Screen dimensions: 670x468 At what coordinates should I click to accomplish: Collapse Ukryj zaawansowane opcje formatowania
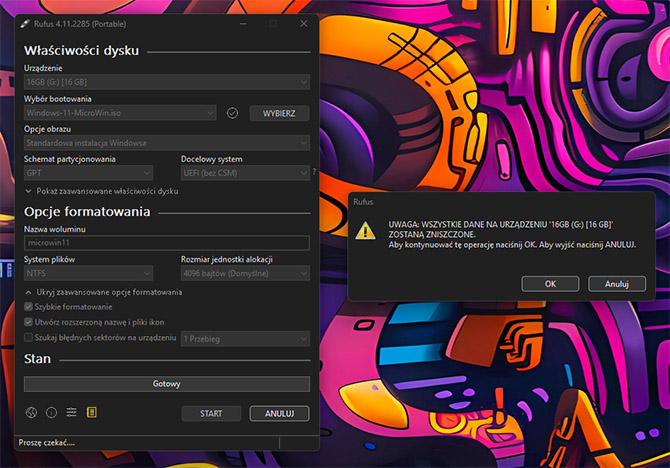pos(103,292)
